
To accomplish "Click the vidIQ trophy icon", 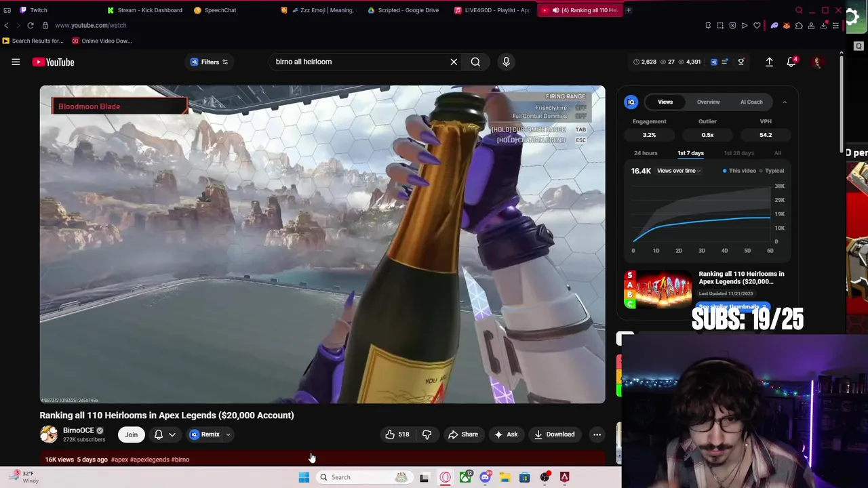I will (741, 62).
